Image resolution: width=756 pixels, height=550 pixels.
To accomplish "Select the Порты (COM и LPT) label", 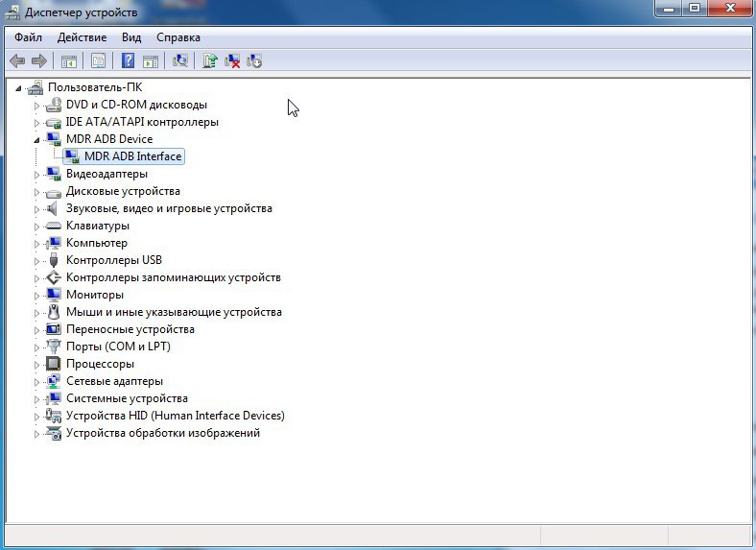I will coord(119,347).
